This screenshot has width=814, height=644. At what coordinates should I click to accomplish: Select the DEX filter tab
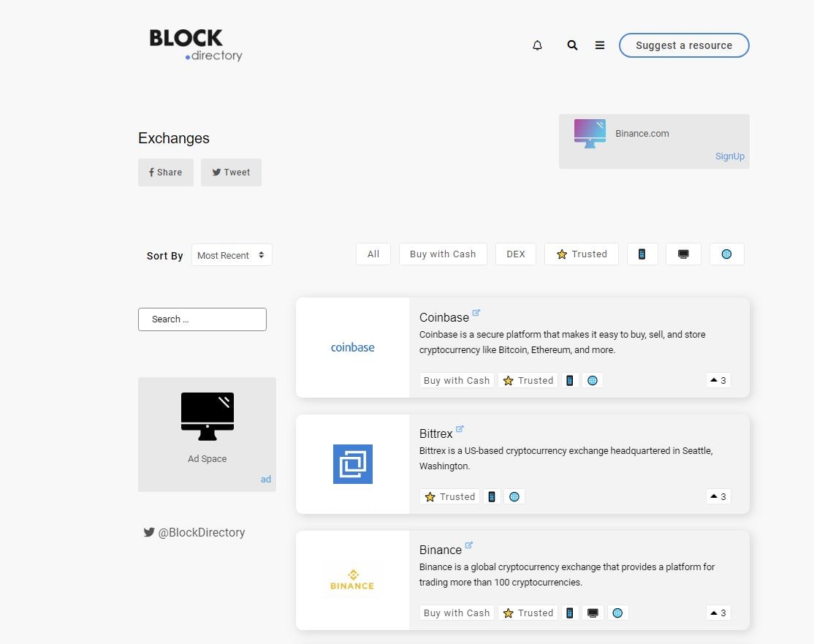click(515, 254)
